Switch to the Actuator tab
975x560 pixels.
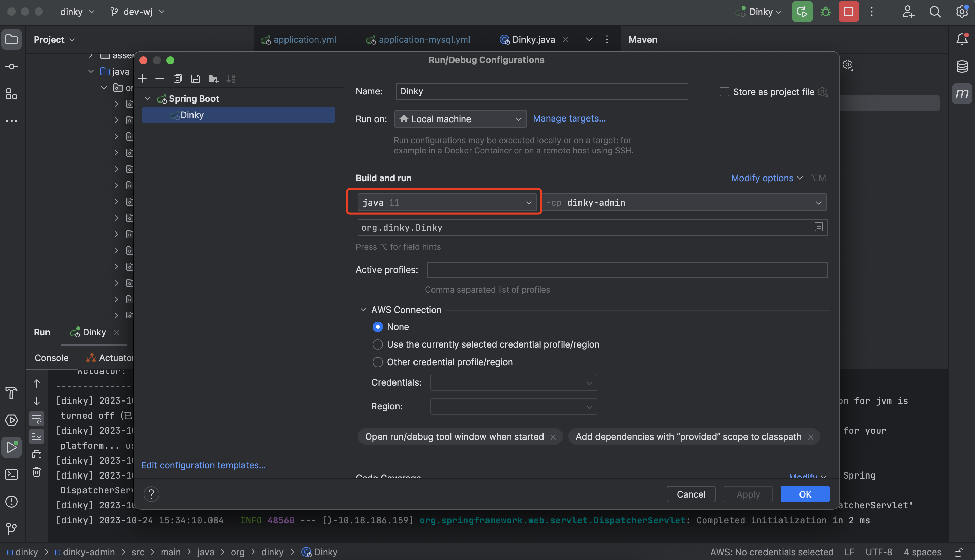pos(112,358)
